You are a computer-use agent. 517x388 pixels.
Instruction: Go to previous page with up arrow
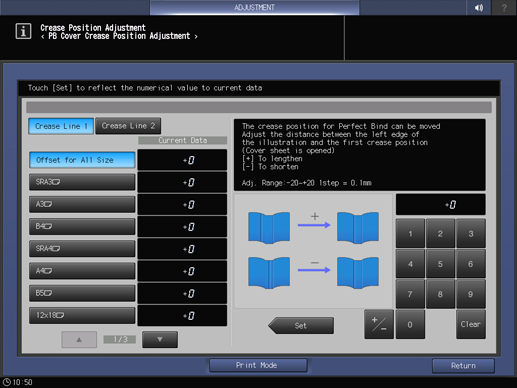[79, 339]
